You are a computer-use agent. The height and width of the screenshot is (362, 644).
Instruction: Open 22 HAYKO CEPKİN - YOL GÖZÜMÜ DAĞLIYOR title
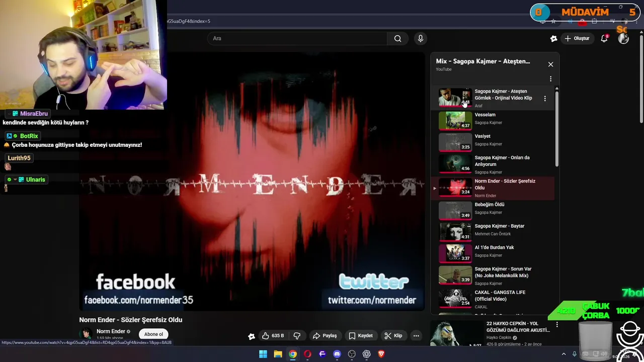(x=518, y=327)
